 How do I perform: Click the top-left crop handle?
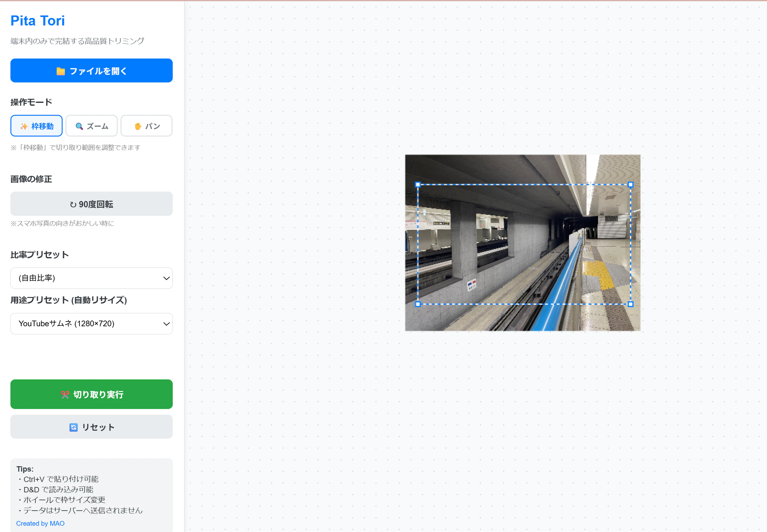[418, 184]
